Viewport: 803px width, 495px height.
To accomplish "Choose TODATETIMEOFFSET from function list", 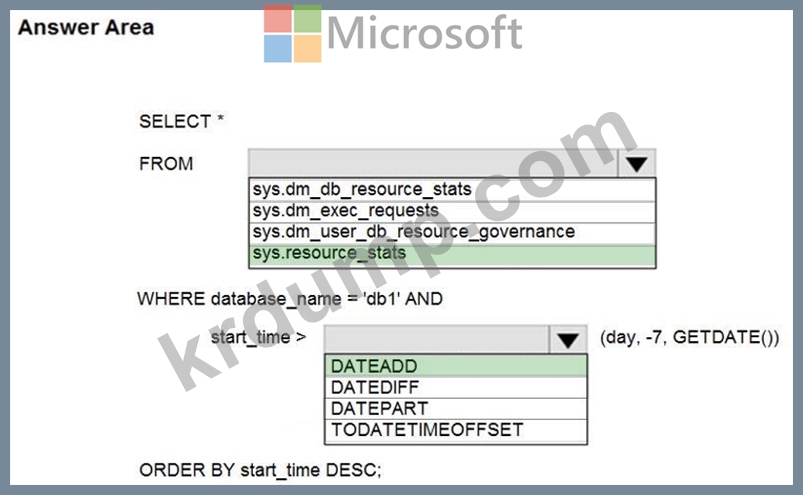I will pyautogui.click(x=456, y=430).
